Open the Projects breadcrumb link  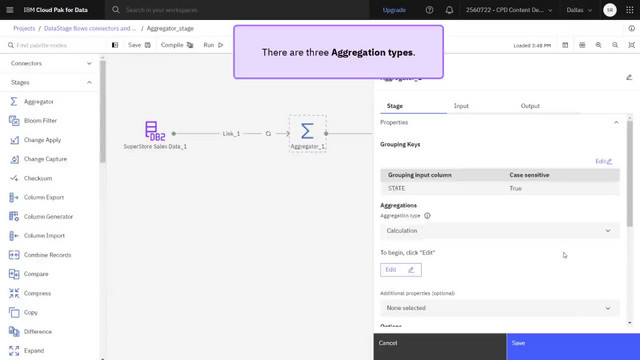pyautogui.click(x=24, y=28)
